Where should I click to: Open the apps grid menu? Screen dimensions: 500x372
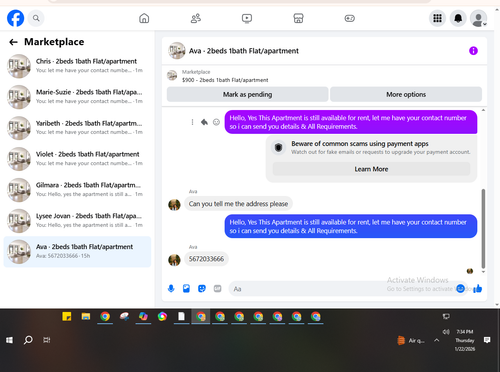coord(437,18)
